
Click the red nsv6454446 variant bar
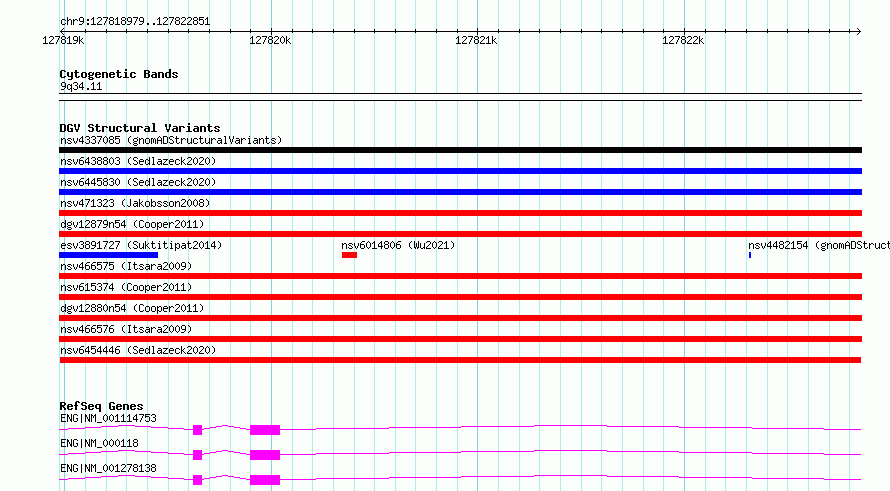pos(460,360)
